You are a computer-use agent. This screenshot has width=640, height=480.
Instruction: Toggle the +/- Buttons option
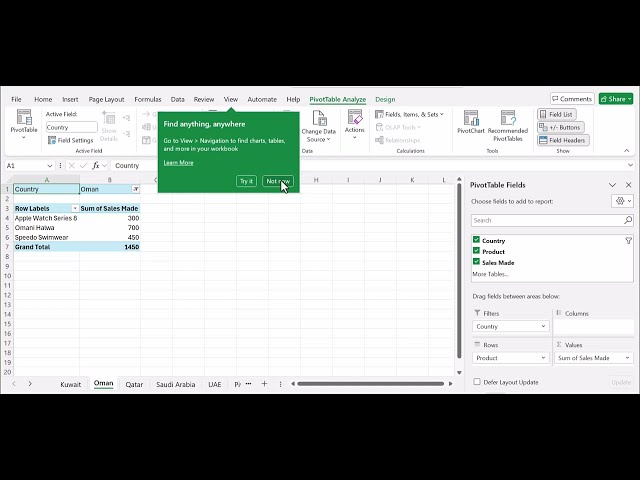pos(560,127)
